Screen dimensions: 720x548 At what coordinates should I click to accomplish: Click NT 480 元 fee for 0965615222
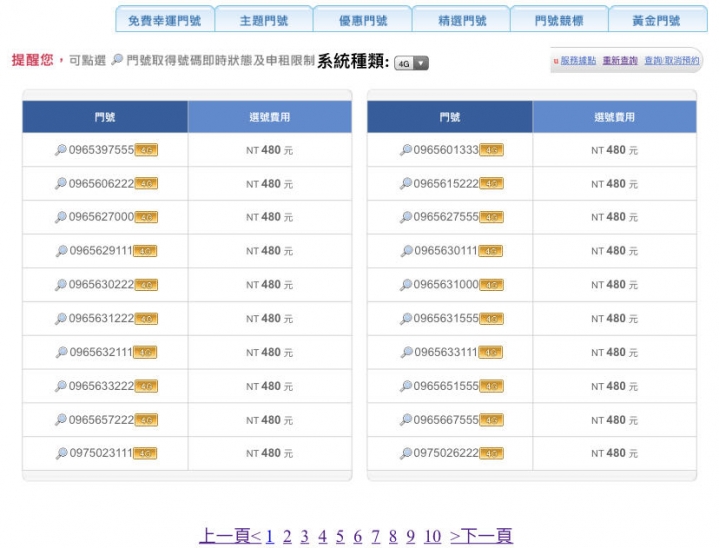(x=614, y=184)
